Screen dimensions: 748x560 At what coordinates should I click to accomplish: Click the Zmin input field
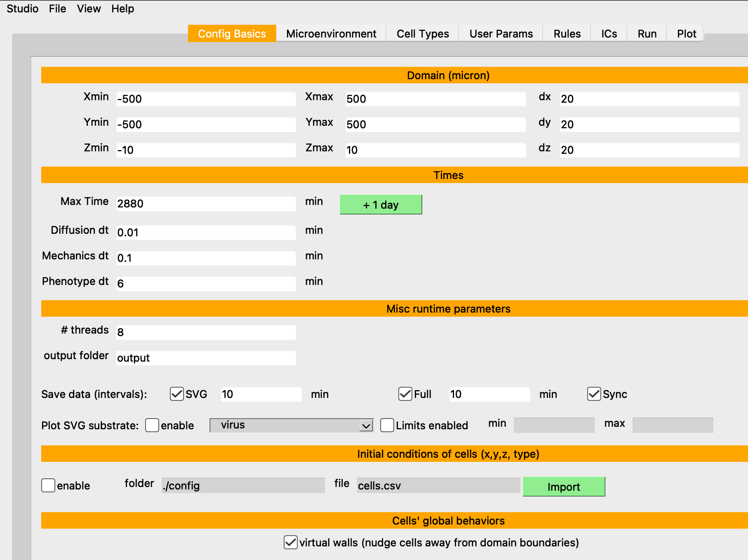click(x=206, y=150)
